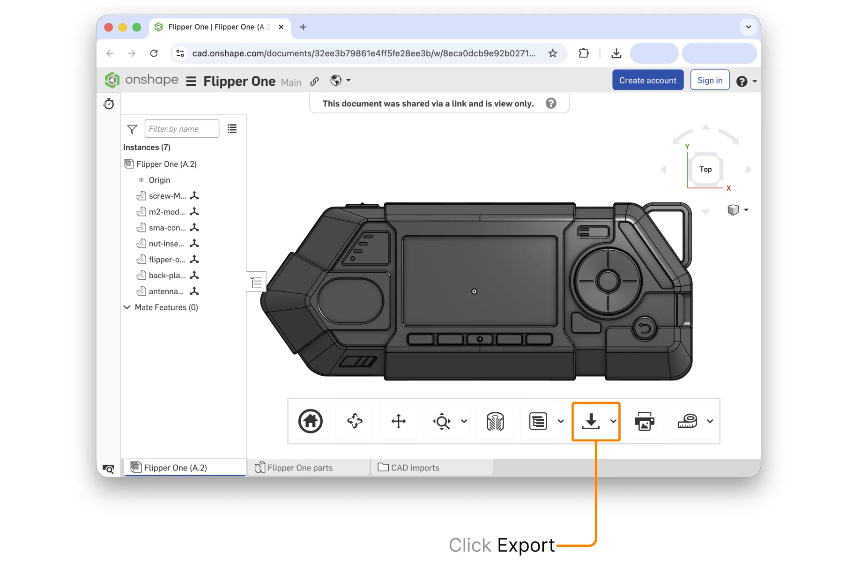This screenshot has width=868, height=588.
Task: Select the rotate view tool
Action: pyautogui.click(x=355, y=421)
